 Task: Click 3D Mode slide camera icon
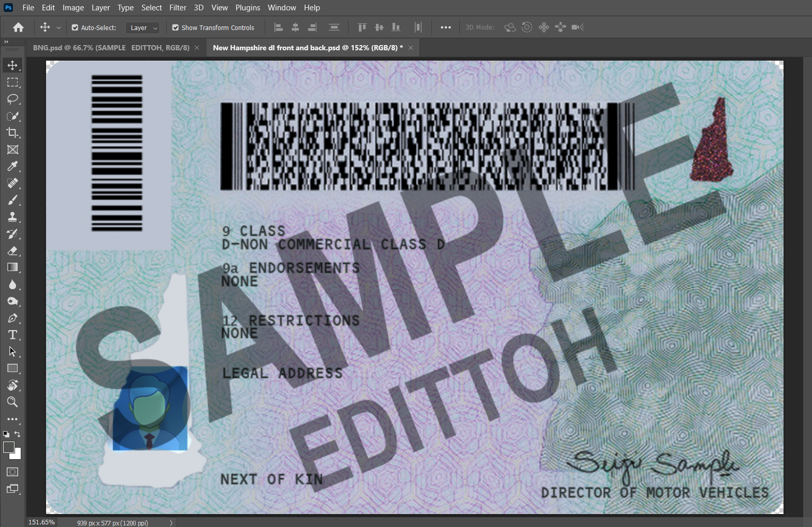(x=560, y=27)
